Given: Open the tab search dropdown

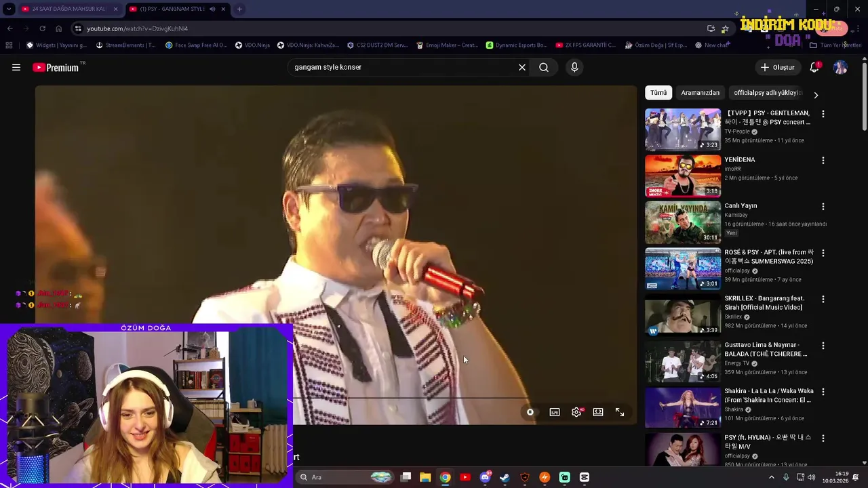Looking at the screenshot, I should click(8, 9).
